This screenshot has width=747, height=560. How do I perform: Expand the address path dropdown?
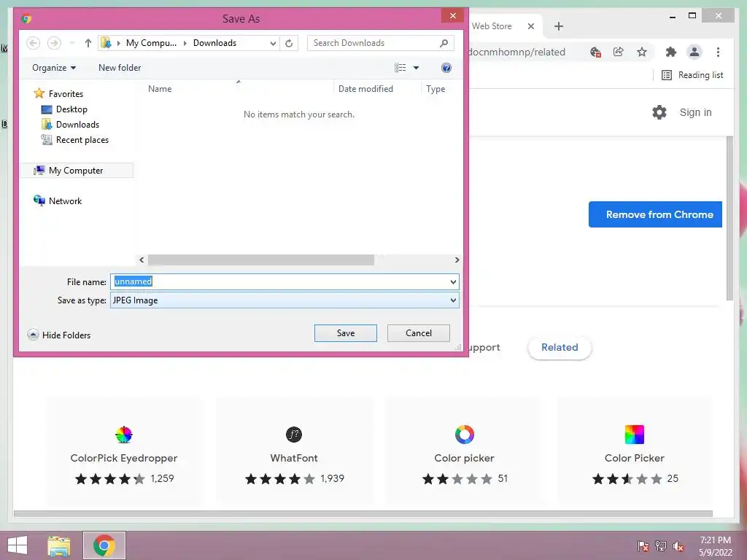coord(273,43)
